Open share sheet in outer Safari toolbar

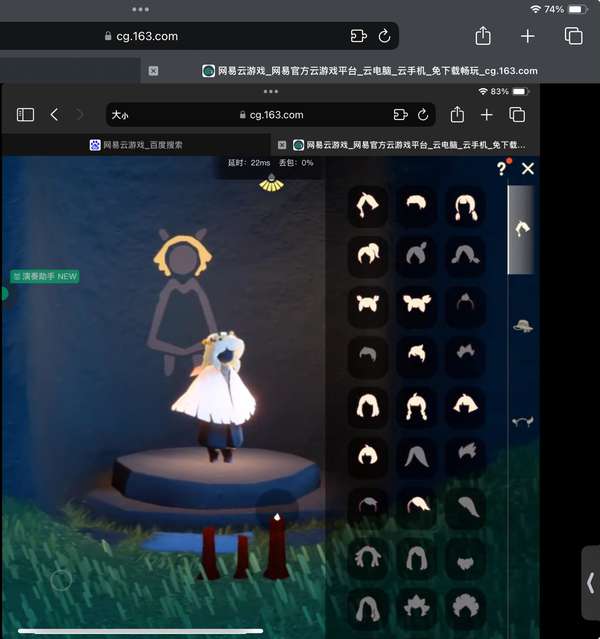coord(483,36)
